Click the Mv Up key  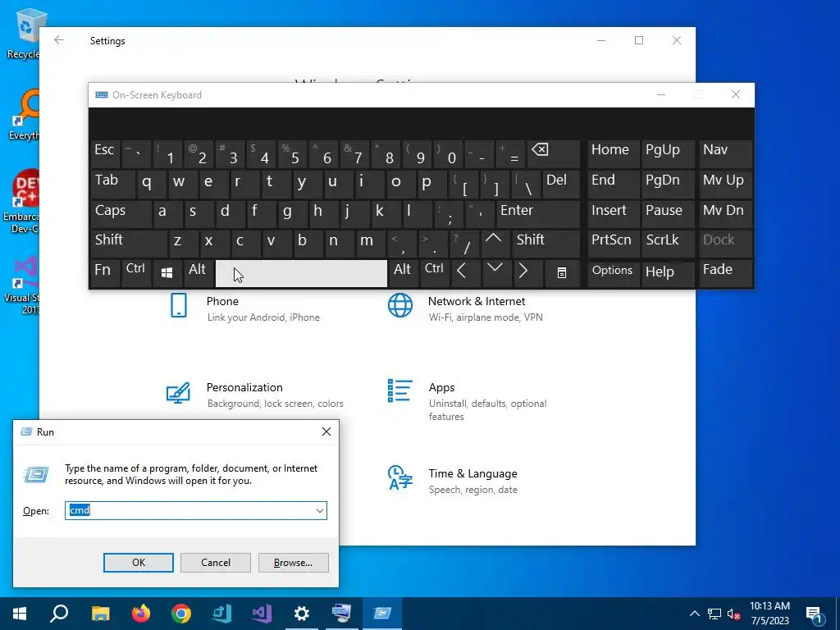point(725,184)
